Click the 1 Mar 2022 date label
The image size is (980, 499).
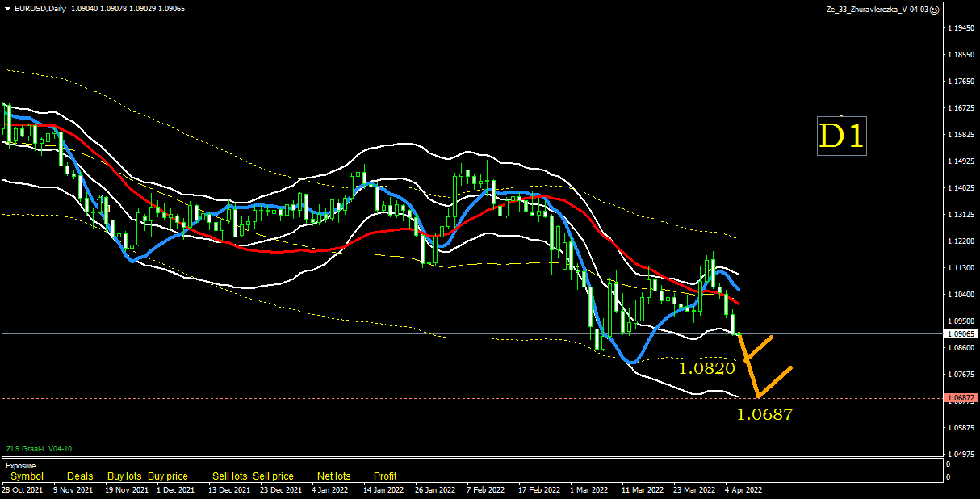pyautogui.click(x=589, y=490)
